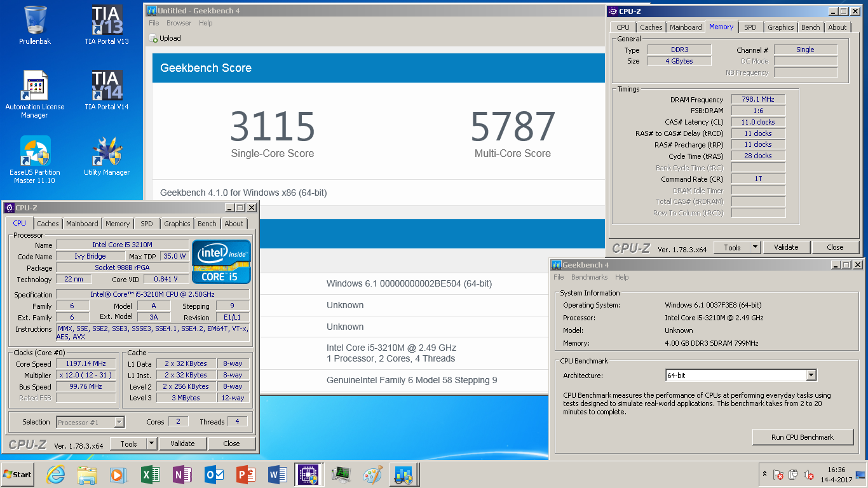Switch to About tab in CPU-Z CPU window

coord(233,224)
